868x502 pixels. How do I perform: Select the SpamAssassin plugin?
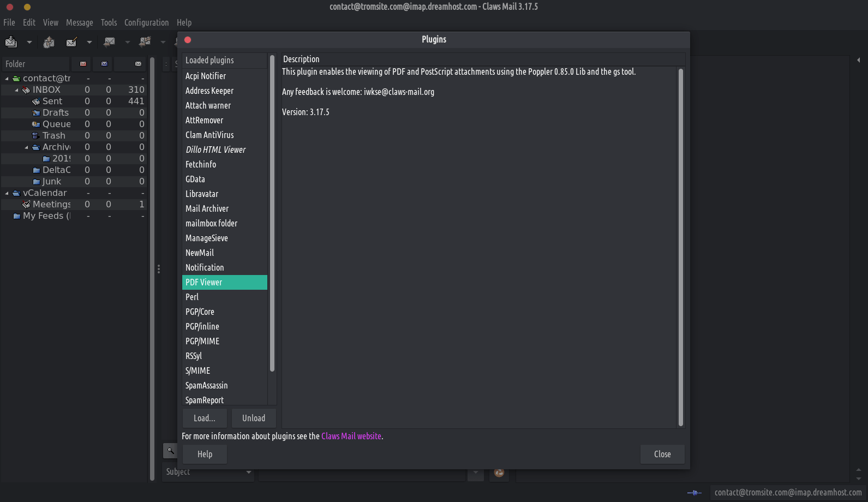(x=225, y=385)
